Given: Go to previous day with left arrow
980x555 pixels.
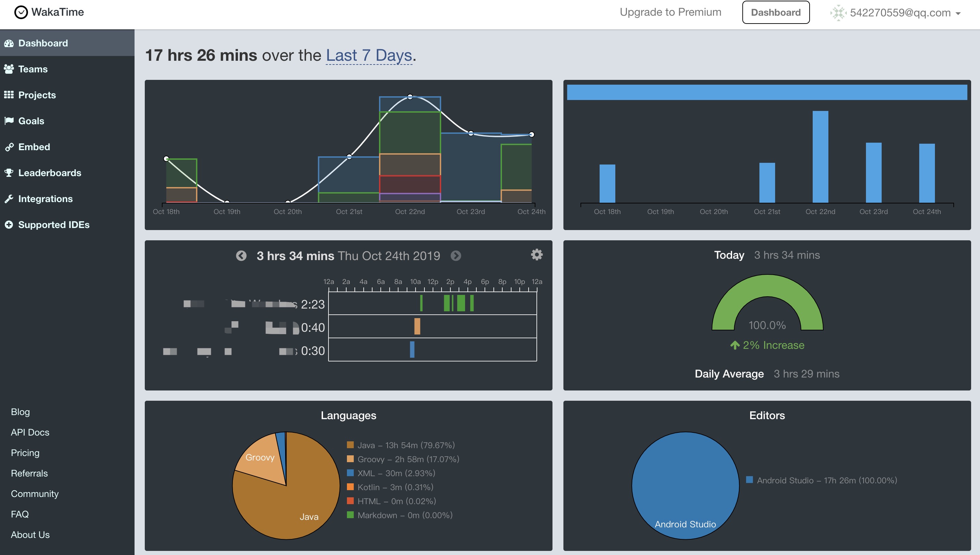Looking at the screenshot, I should [x=241, y=256].
